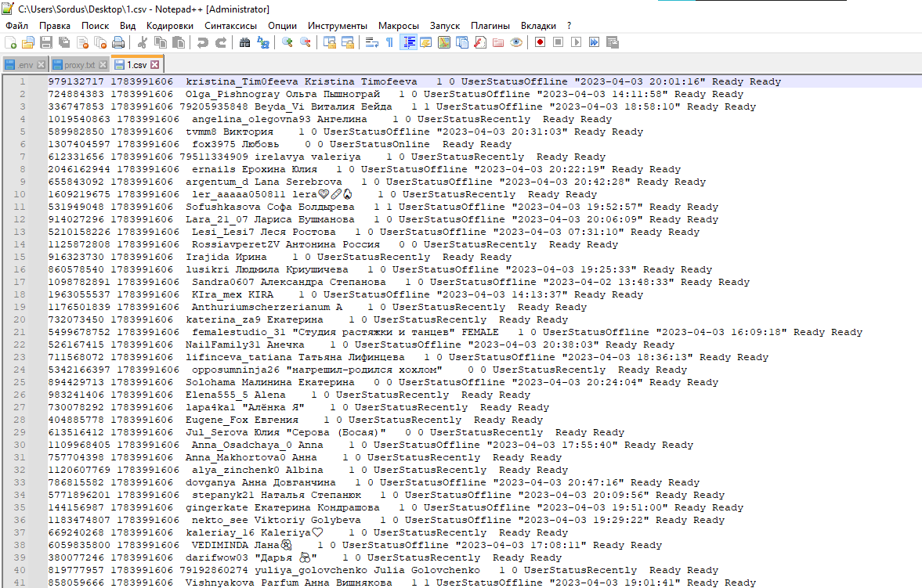Toggle show all characters pilcrow icon
Viewport: 922px width, 588px height.
coord(389,42)
